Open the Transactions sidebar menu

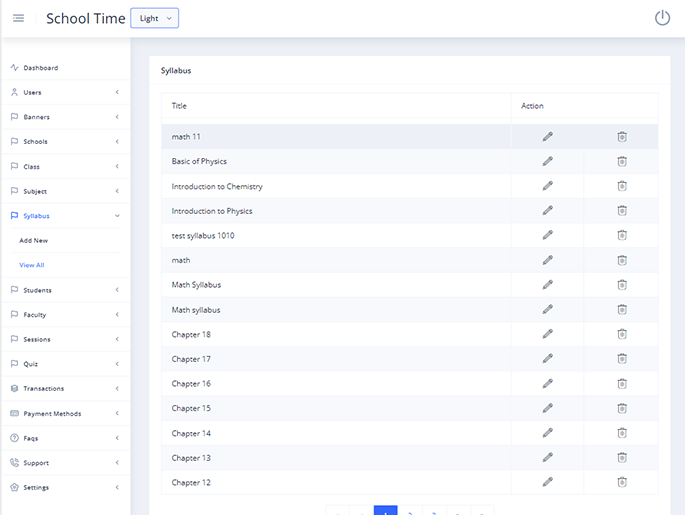(66, 388)
